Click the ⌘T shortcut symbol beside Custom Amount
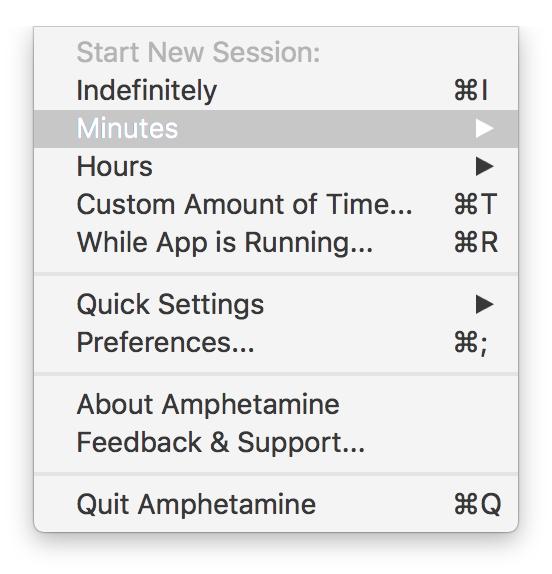Viewport: 552px width, 574px height. click(475, 204)
